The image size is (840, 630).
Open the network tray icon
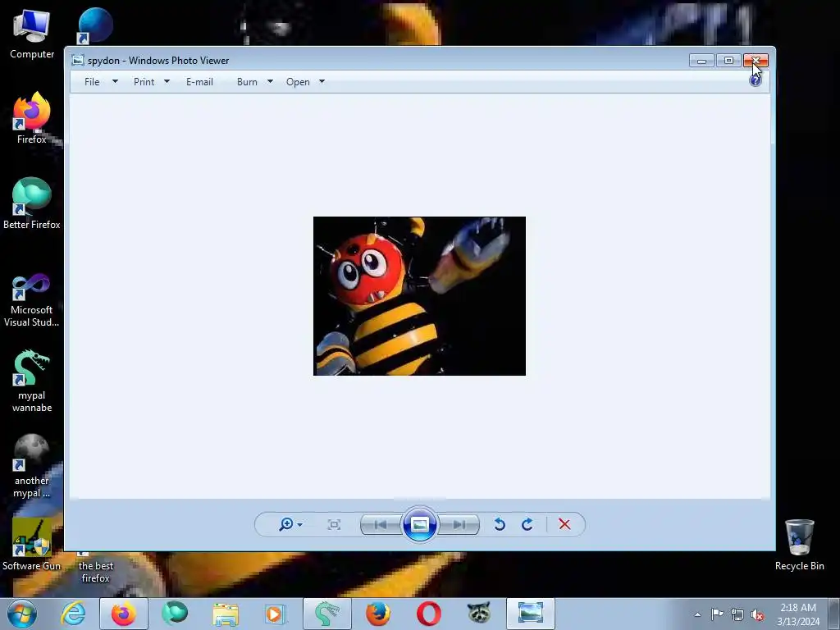point(737,615)
